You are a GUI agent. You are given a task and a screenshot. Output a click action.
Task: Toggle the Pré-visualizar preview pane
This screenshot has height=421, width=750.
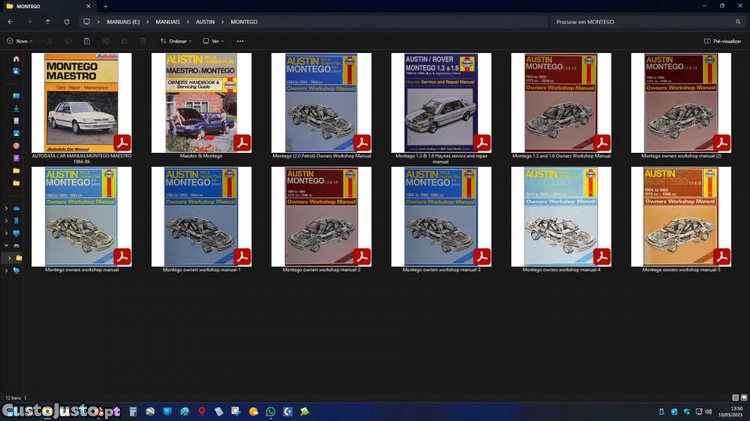coord(724,41)
